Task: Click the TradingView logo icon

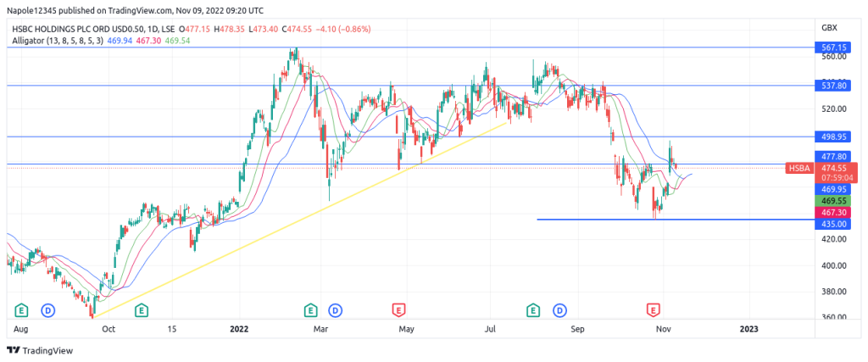Action: point(13,350)
